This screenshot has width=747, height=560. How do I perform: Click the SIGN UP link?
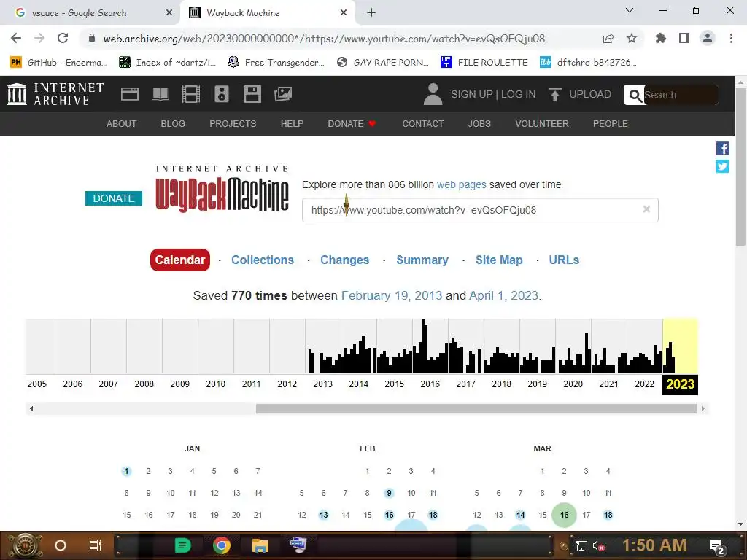click(472, 94)
